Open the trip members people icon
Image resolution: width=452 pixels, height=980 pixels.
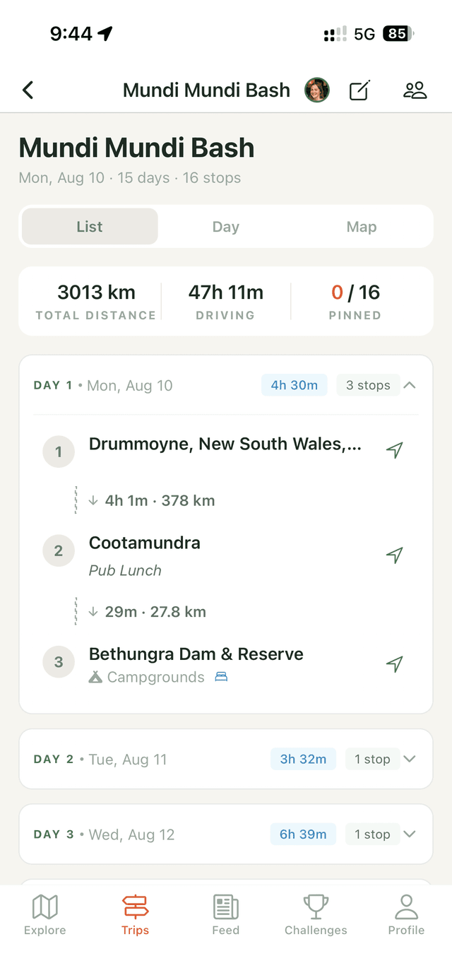click(x=415, y=90)
